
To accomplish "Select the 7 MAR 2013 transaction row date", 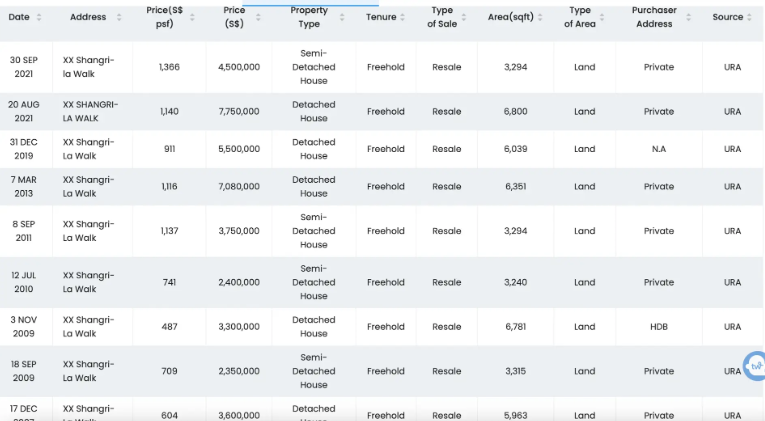I will 28,186.
